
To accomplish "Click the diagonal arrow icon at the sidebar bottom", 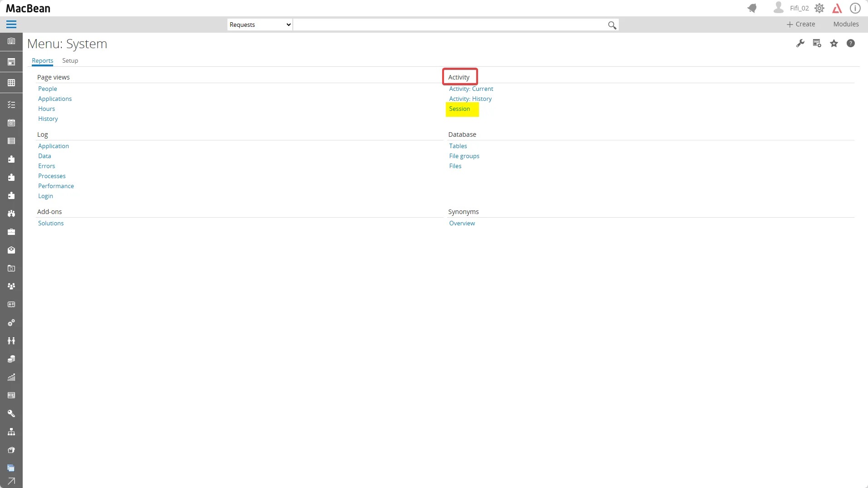I will [x=11, y=481].
